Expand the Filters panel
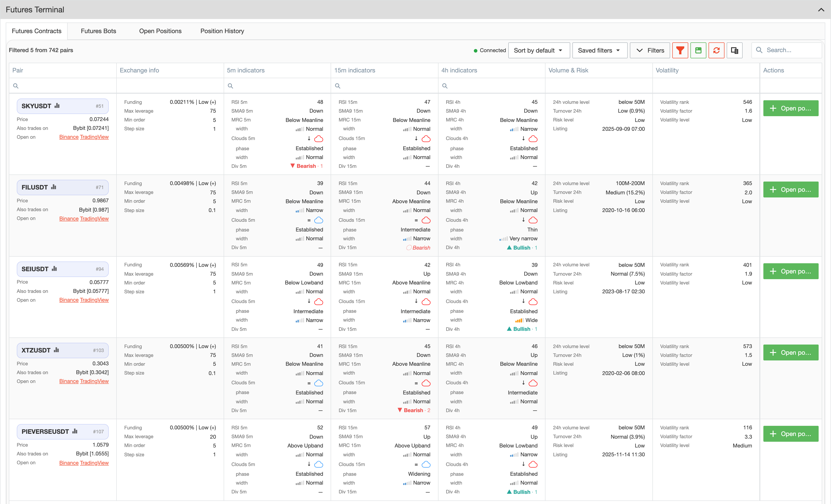Image resolution: width=831 pixels, height=504 pixels. (650, 50)
